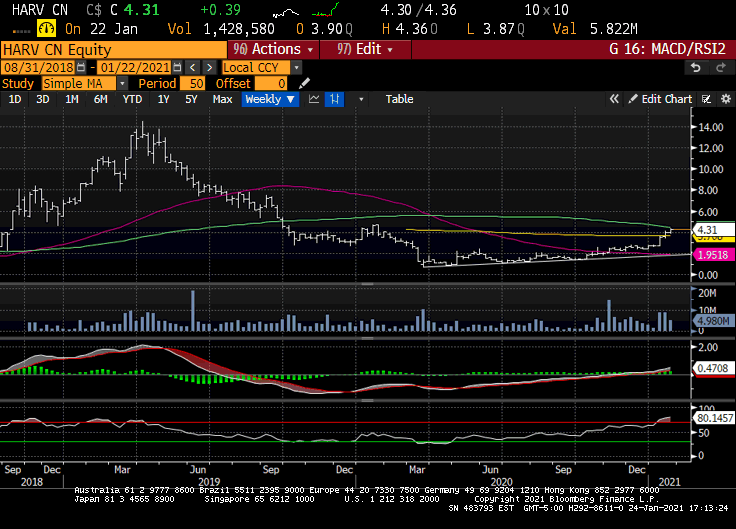This screenshot has width=736, height=529.
Task: Collapse toolbar with double chevron icon
Action: 613,99
